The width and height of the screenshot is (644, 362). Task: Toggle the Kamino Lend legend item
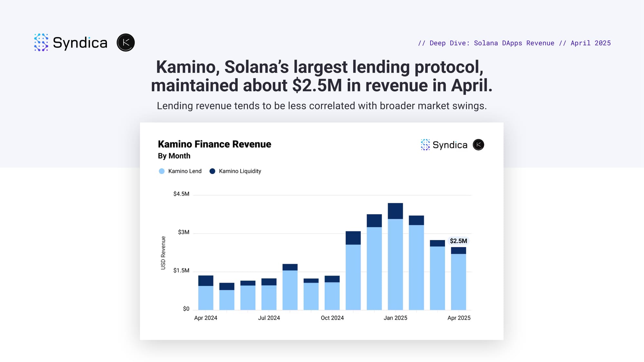180,171
